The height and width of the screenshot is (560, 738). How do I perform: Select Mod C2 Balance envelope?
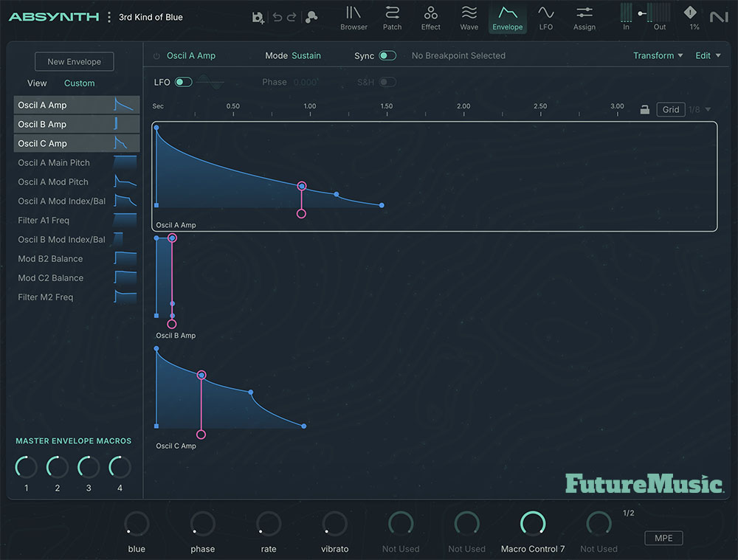tap(77, 278)
